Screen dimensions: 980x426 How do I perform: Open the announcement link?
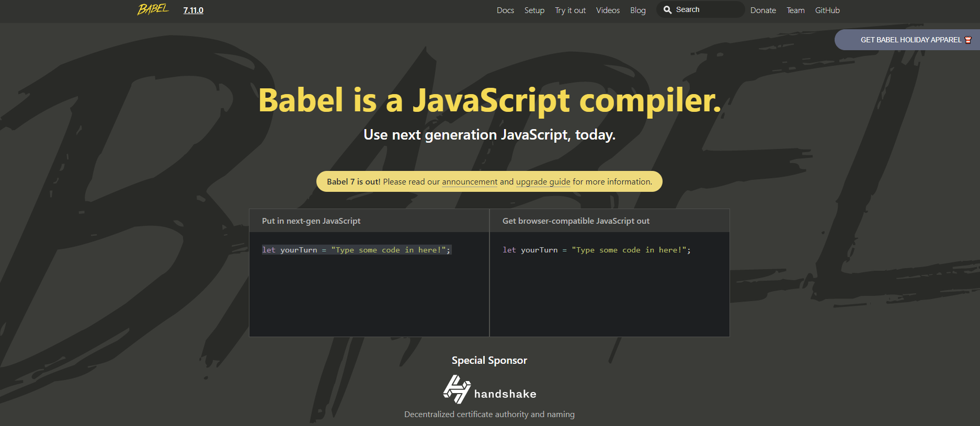[x=470, y=182]
